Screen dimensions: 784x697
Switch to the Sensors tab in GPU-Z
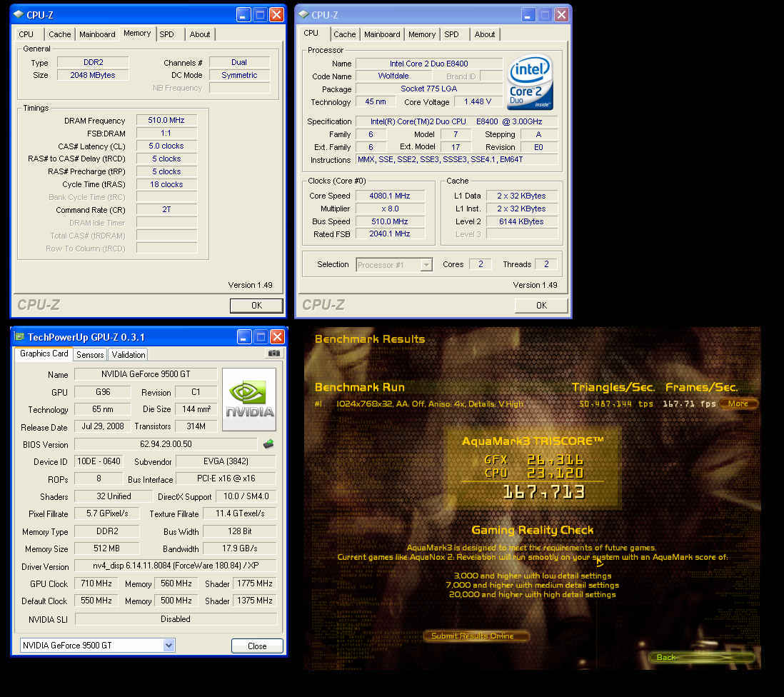click(90, 354)
